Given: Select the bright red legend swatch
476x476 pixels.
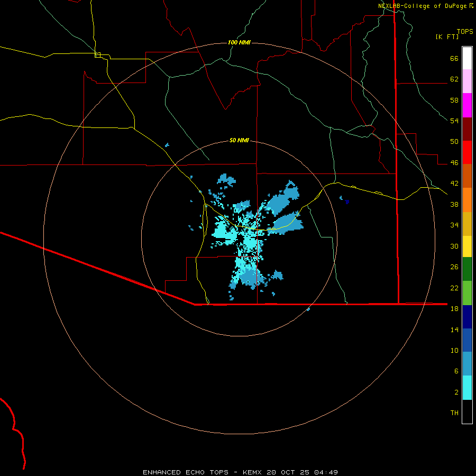Looking at the screenshot, I should [467, 152].
